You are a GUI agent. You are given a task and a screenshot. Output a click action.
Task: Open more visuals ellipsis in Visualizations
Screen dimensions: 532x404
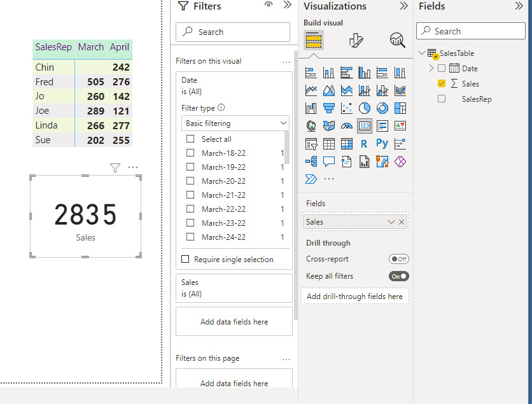point(329,179)
